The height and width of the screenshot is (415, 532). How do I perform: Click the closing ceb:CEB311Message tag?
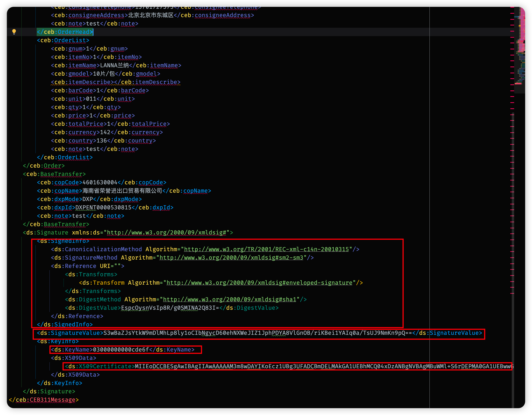pyautogui.click(x=44, y=400)
